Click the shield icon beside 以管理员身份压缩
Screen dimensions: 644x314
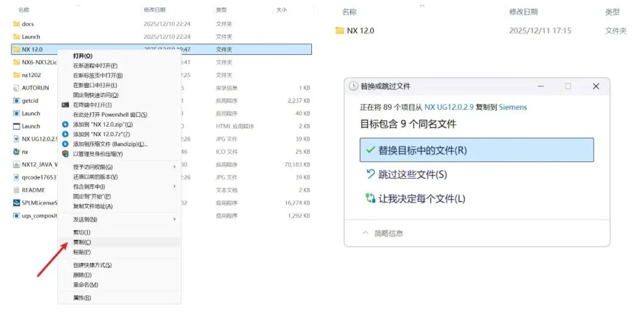click(x=65, y=153)
